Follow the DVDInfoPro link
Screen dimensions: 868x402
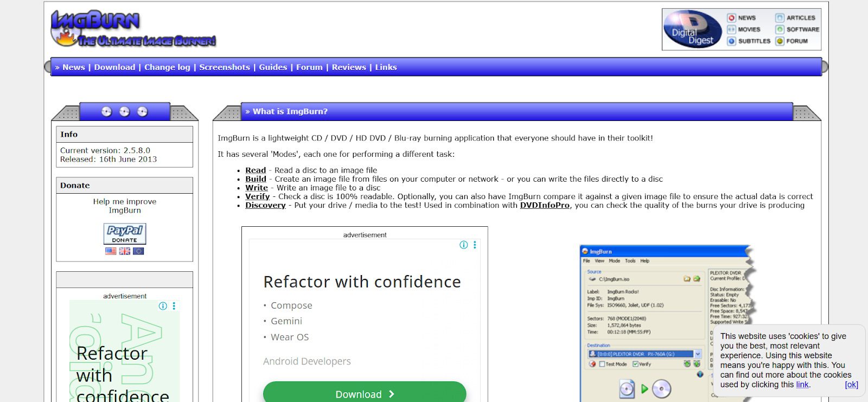point(545,206)
